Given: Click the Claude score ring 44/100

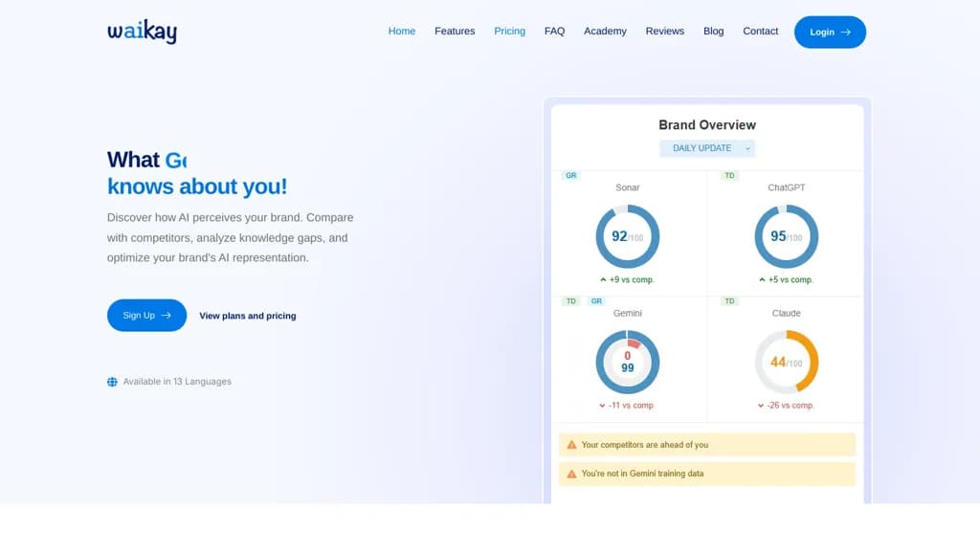Looking at the screenshot, I should pyautogui.click(x=787, y=363).
